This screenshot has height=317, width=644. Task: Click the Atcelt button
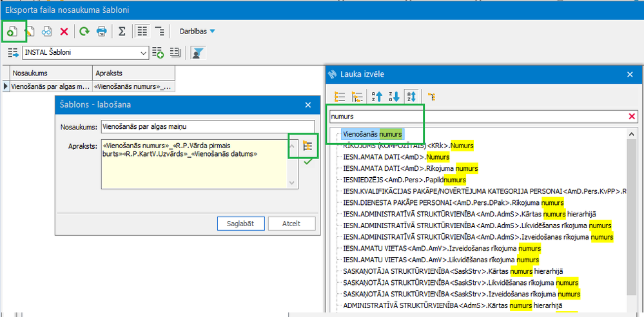click(x=291, y=224)
